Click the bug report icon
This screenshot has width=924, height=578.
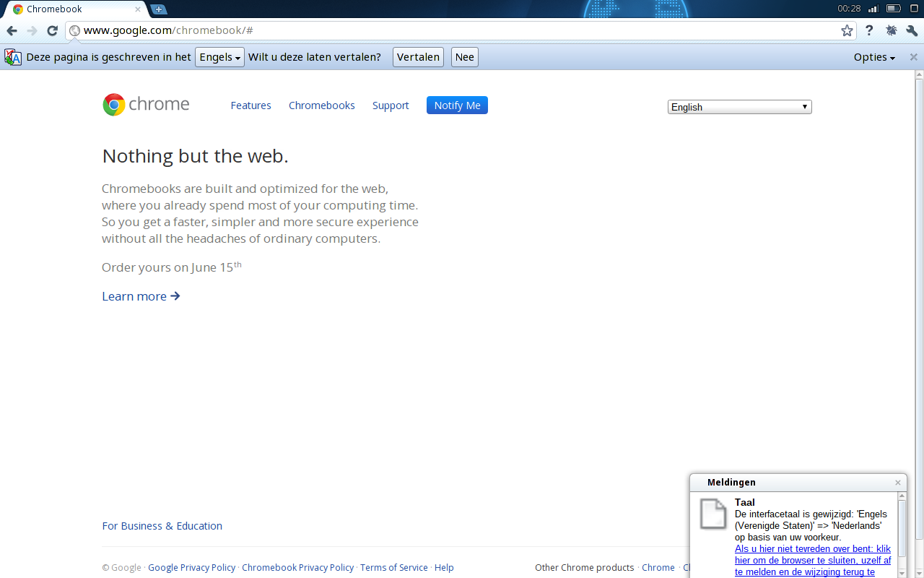(891, 30)
